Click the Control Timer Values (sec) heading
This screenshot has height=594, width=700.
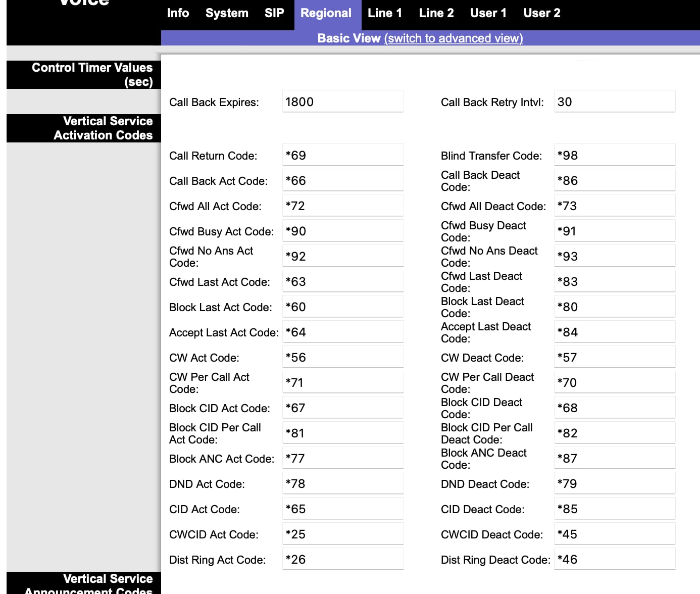pos(92,75)
